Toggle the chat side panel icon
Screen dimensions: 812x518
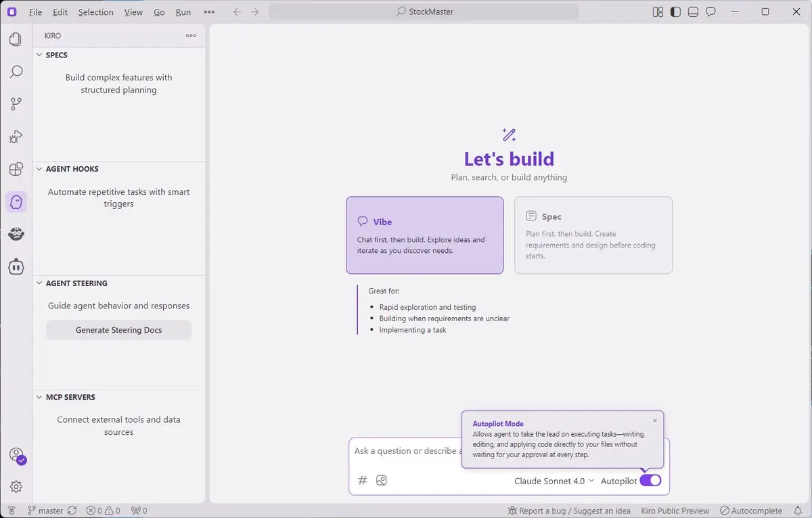pos(710,11)
